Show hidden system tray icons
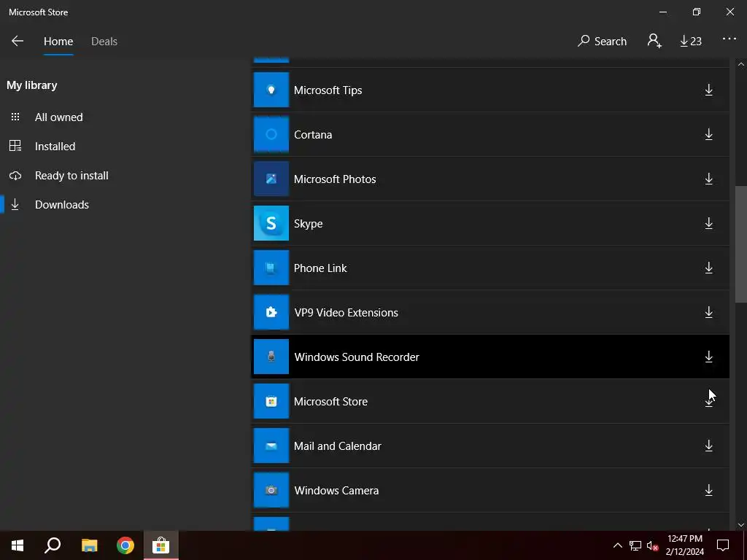The width and height of the screenshot is (747, 560). [617, 545]
